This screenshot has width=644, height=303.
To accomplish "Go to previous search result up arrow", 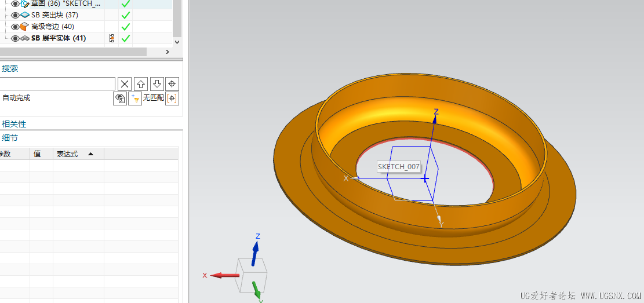I will pos(140,84).
